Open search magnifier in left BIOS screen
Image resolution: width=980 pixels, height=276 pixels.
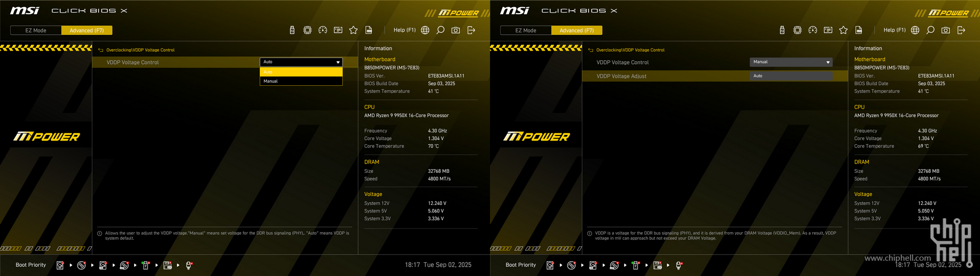coord(440,30)
